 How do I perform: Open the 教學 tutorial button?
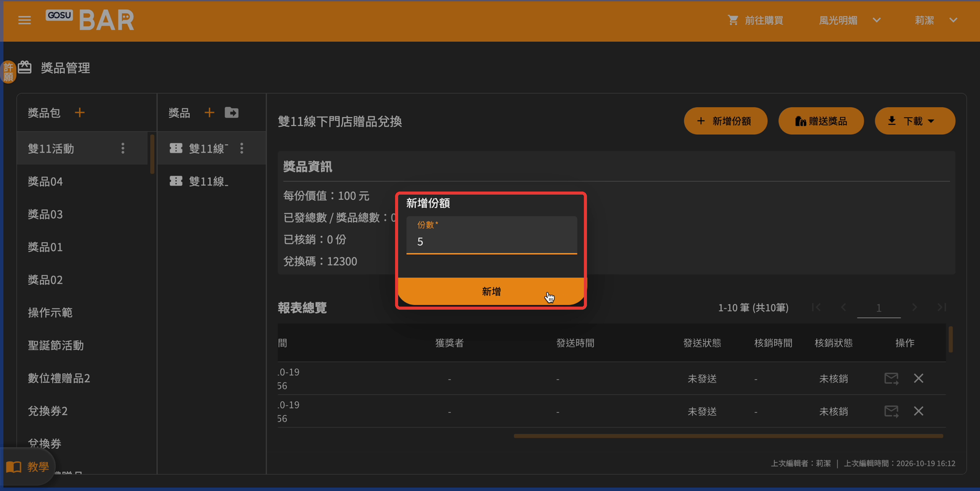pos(28,467)
